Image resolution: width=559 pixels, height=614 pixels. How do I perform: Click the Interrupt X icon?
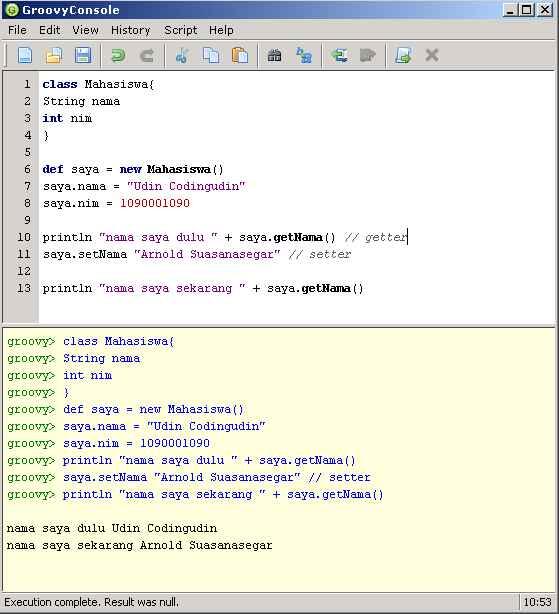click(432, 55)
